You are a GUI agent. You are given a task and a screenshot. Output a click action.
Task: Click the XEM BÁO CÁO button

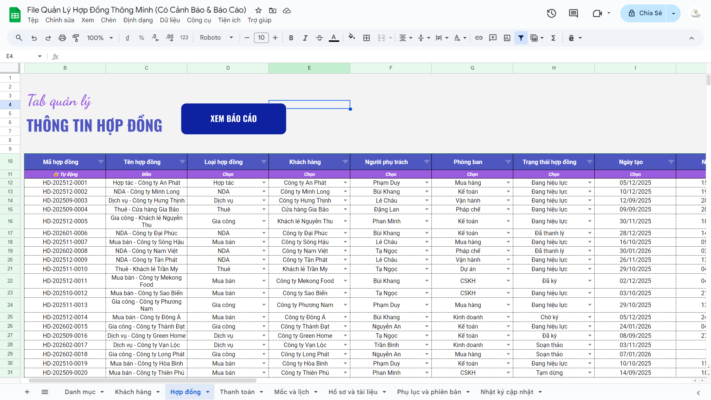point(233,118)
